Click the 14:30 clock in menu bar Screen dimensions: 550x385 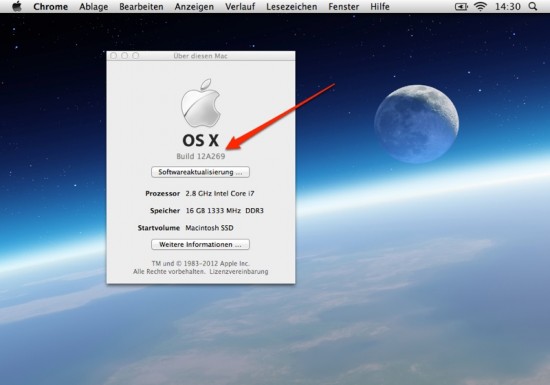coord(507,7)
